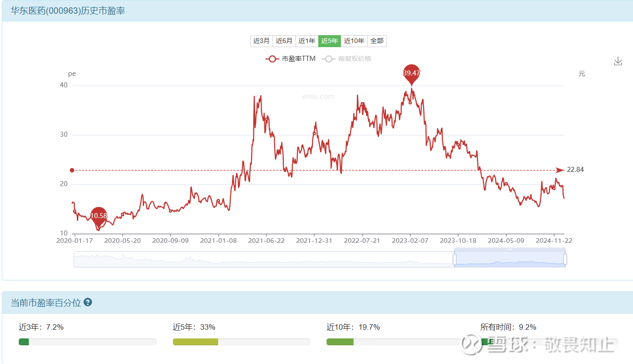Click the 2021-06-22 date axis label
This screenshot has height=364, width=633.
266,240
